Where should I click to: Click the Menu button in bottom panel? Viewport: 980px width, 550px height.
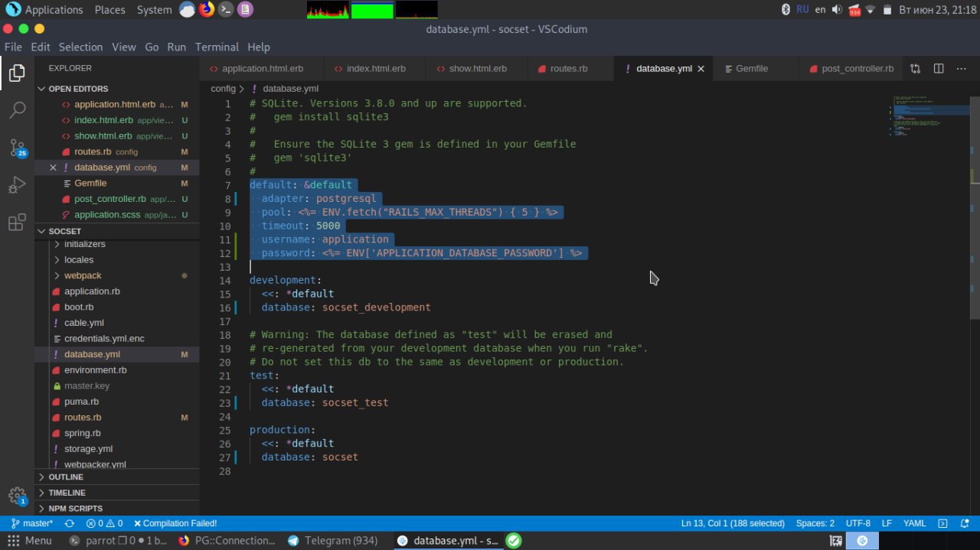coord(31,540)
